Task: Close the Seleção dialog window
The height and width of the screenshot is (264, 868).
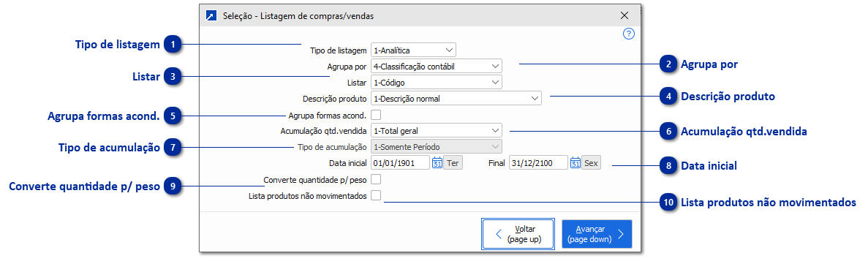Action: [x=624, y=15]
